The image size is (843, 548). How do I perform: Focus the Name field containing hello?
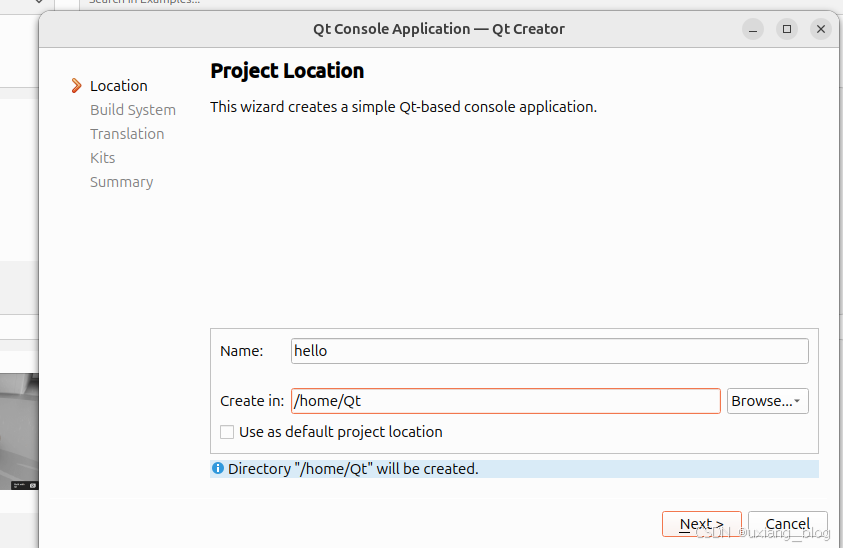(549, 351)
